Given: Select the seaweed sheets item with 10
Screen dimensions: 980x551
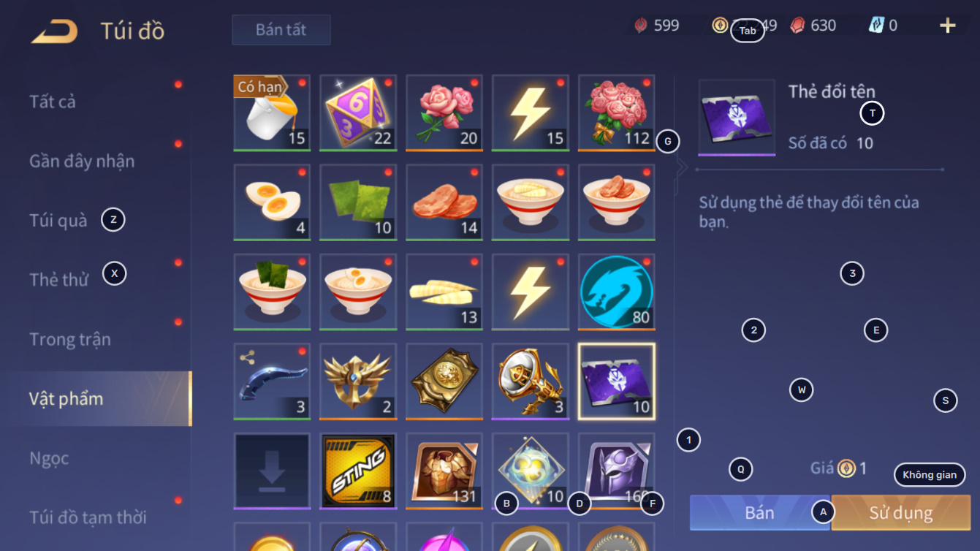Looking at the screenshot, I should (x=358, y=202).
